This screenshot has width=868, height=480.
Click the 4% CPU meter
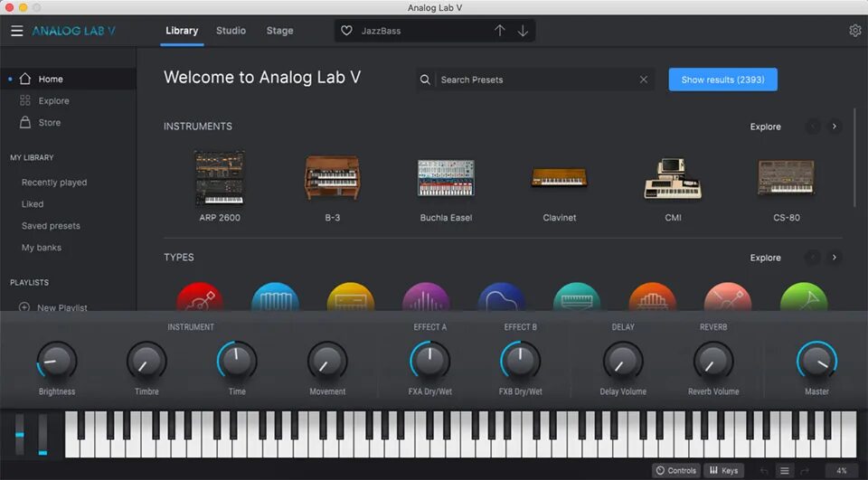tap(842, 471)
